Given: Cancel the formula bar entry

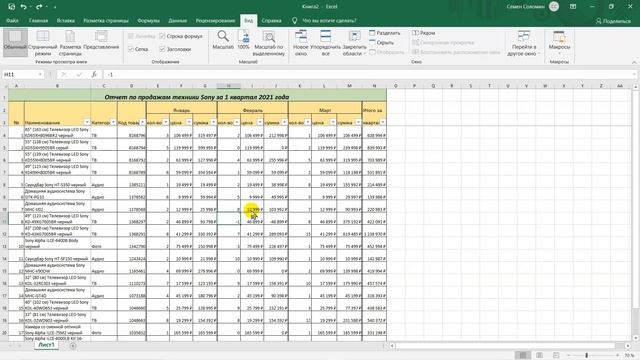Looking at the screenshot, I should coord(64,74).
